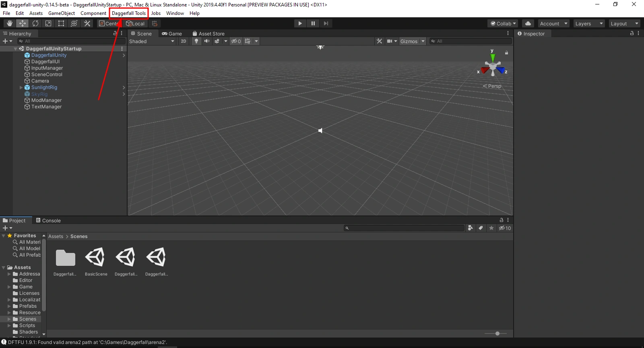This screenshot has height=348, width=644.
Task: Toggle scene lighting with the lightbulb
Action: tap(196, 41)
